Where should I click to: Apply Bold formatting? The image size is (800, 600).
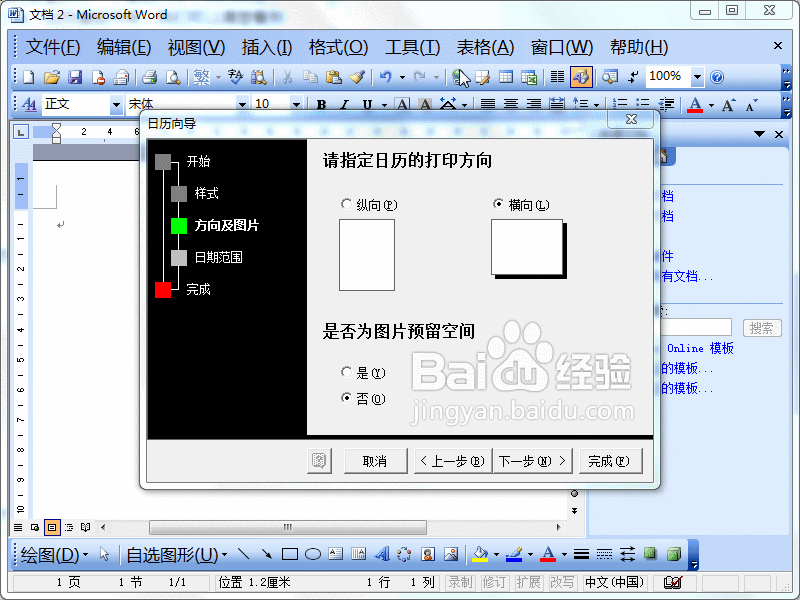click(321, 105)
